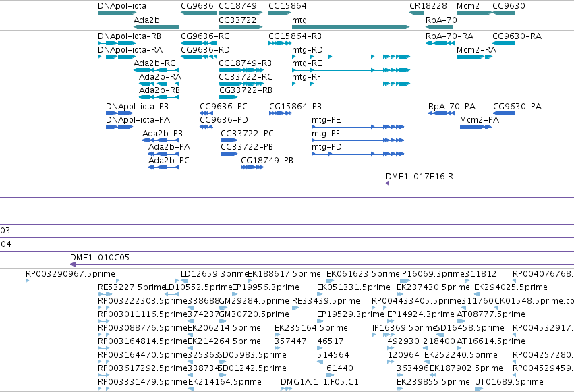Select the CG33722-PC protein

[x=229, y=140]
